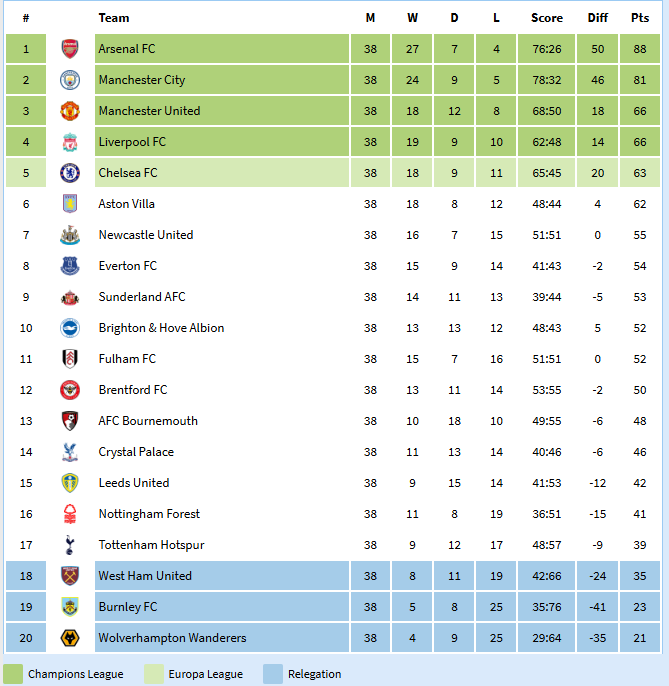The width and height of the screenshot is (669, 686).
Task: Open the Newcastle United team link
Action: coord(146,235)
